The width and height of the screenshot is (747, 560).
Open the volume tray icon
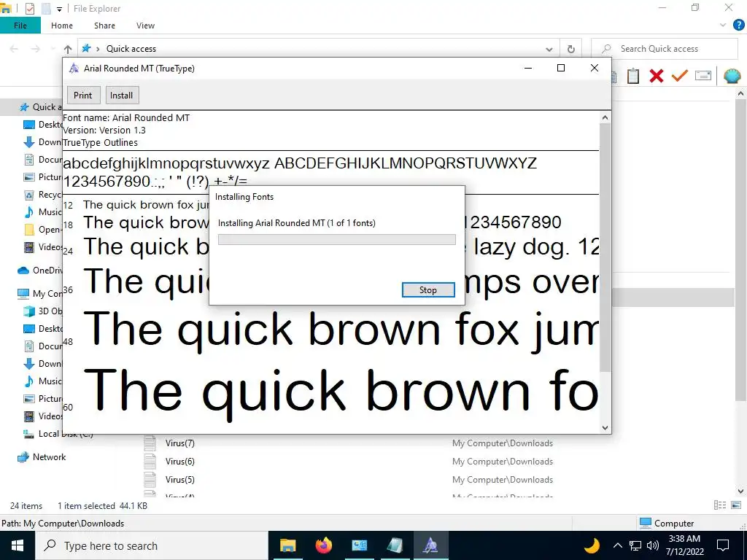click(x=653, y=545)
